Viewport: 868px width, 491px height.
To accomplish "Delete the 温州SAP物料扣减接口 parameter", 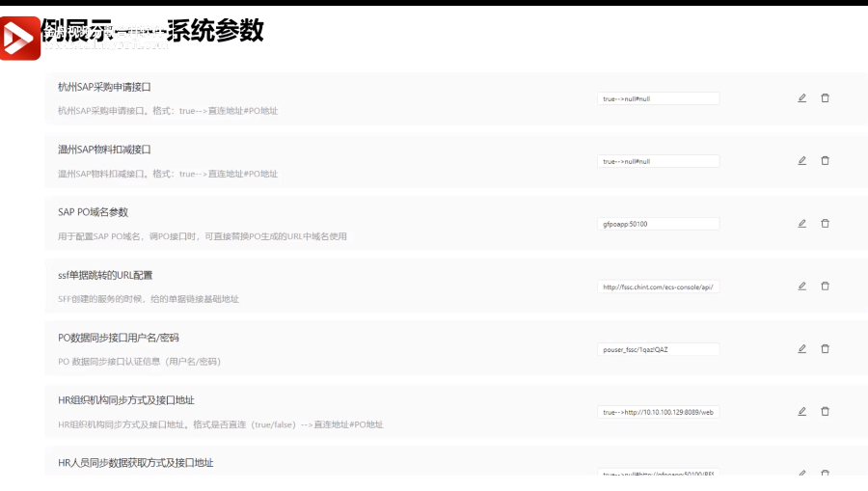I will 825,160.
